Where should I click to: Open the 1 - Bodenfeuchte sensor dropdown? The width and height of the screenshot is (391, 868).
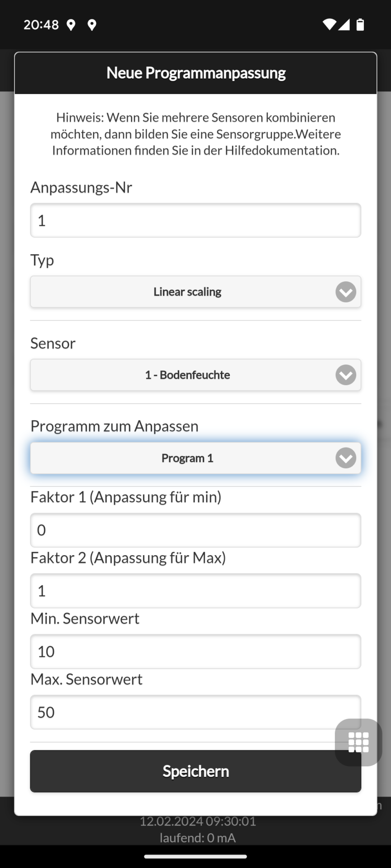pyautogui.click(x=195, y=375)
